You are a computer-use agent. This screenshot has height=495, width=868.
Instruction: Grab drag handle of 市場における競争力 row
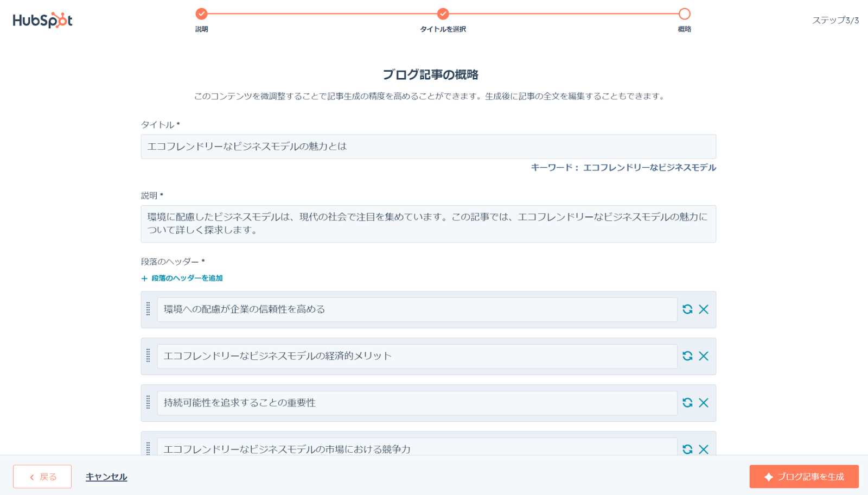[148, 448]
